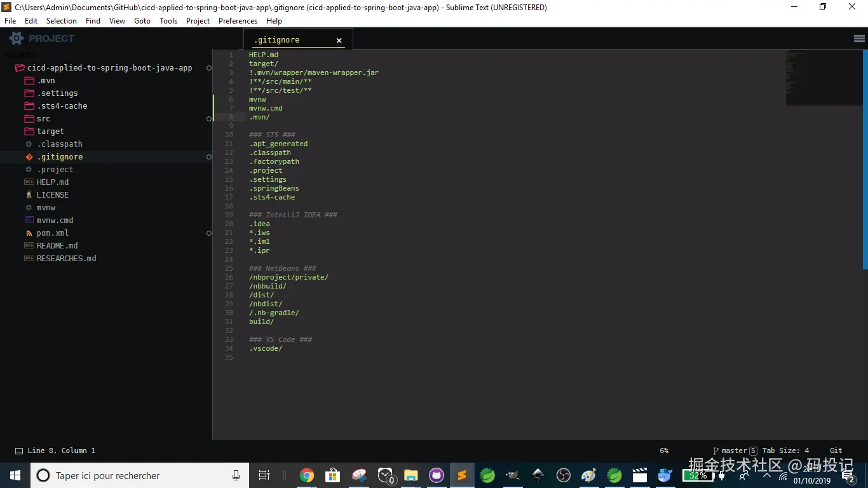Screen dimensions: 868x488
Task: Click the 6% indicator in status bar
Action: pyautogui.click(x=664, y=451)
